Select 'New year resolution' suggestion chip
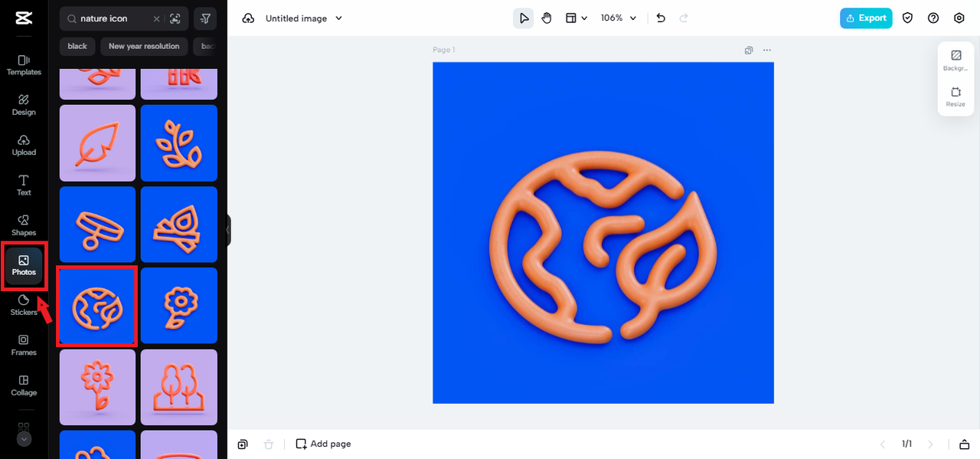The height and width of the screenshot is (459, 980). coord(144,46)
